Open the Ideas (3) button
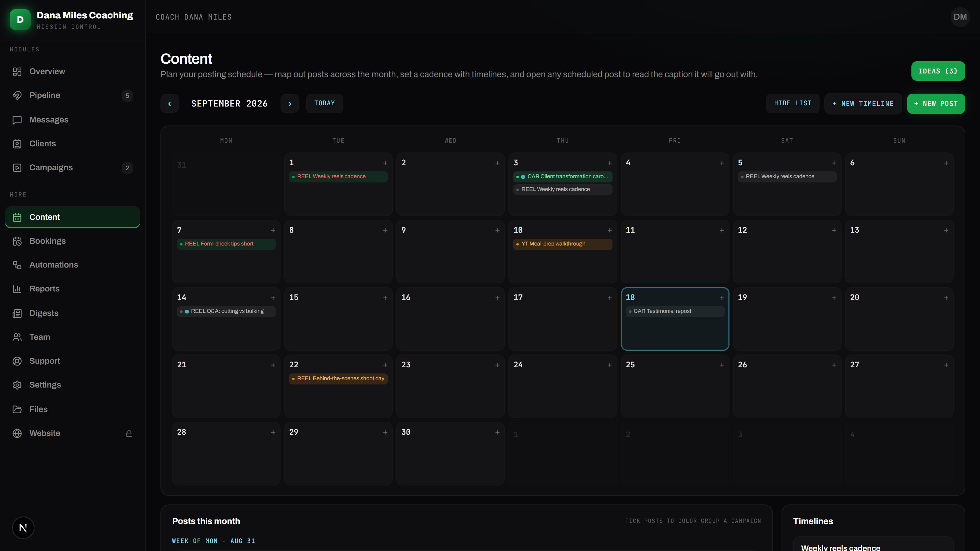 [x=938, y=71]
